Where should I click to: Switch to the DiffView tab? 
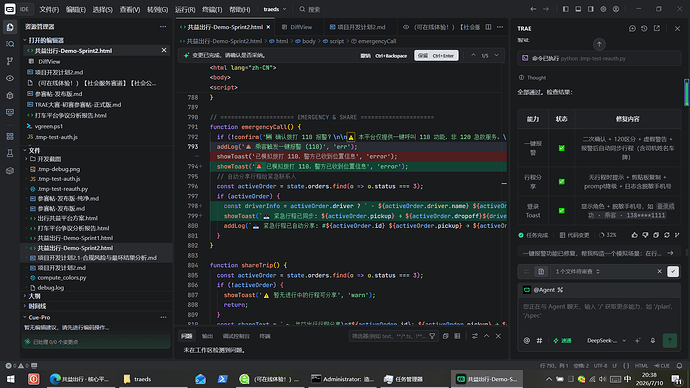297,27
